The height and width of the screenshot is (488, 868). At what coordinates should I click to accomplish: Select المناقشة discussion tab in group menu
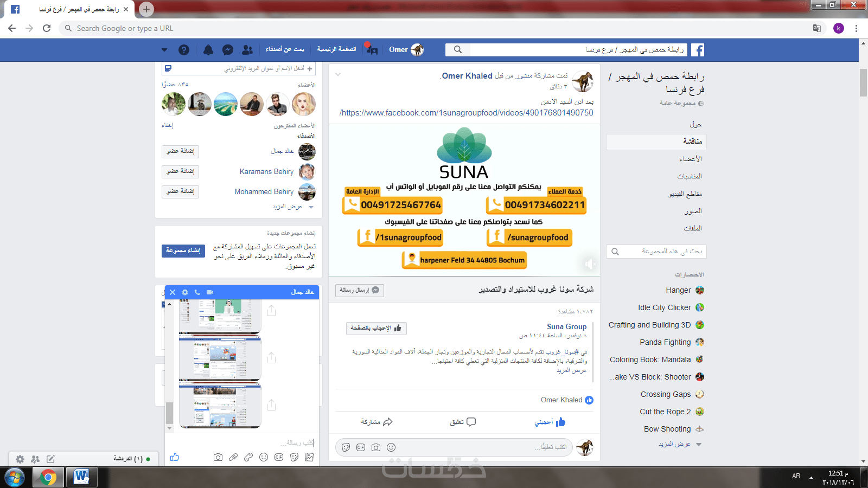[x=656, y=142]
